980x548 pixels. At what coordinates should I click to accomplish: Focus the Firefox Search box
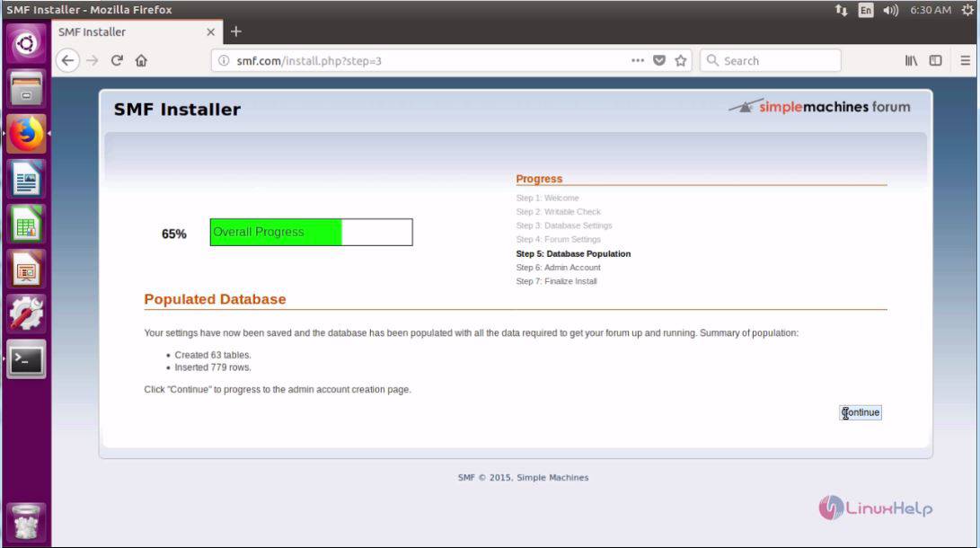click(771, 60)
